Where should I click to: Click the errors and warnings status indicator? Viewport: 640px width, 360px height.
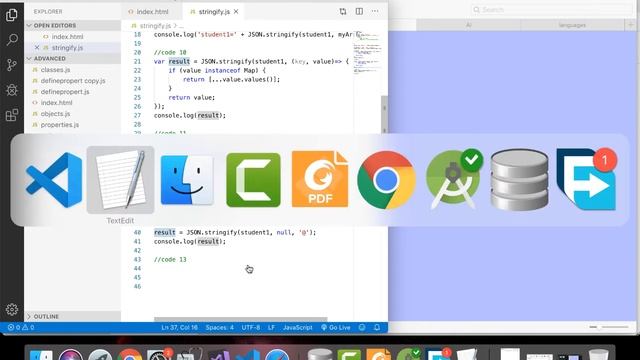coord(21,327)
